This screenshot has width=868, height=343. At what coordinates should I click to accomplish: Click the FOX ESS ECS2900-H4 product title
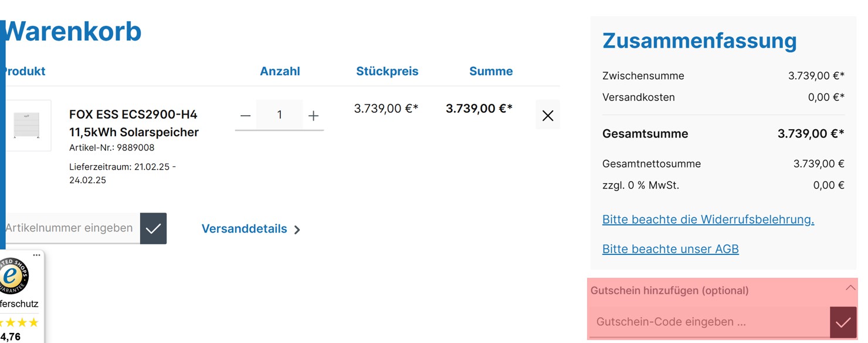click(134, 123)
